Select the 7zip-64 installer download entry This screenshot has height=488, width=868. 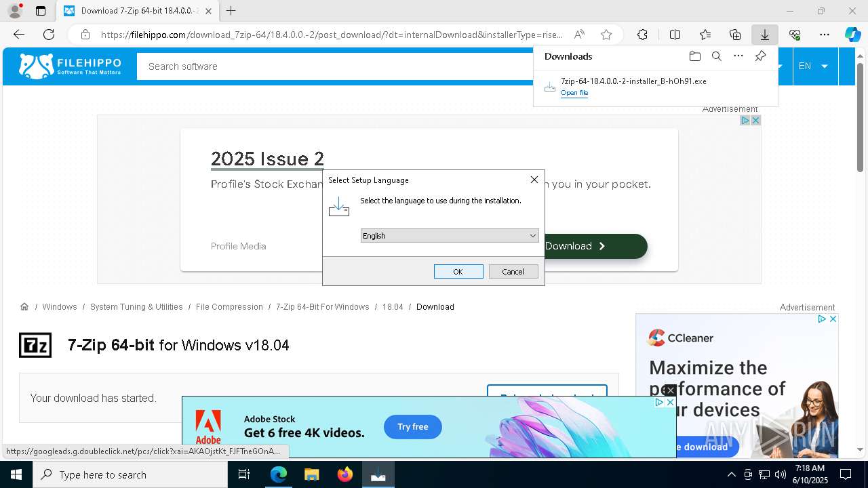tap(656, 87)
